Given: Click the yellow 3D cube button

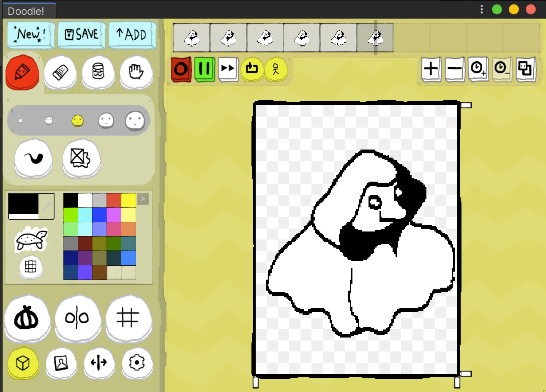Looking at the screenshot, I should click(x=23, y=363).
